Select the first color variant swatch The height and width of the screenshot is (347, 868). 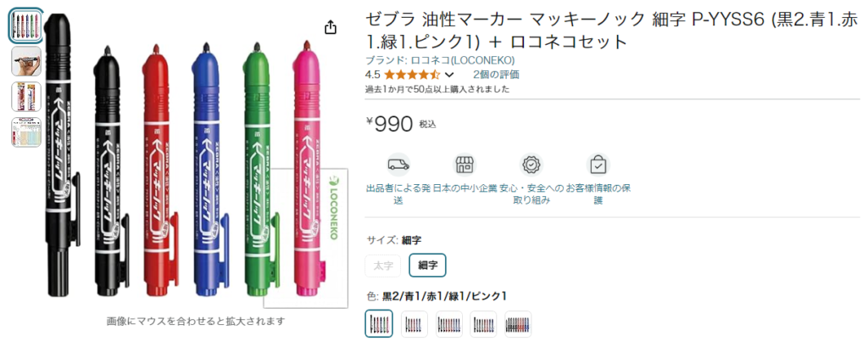pos(379,323)
